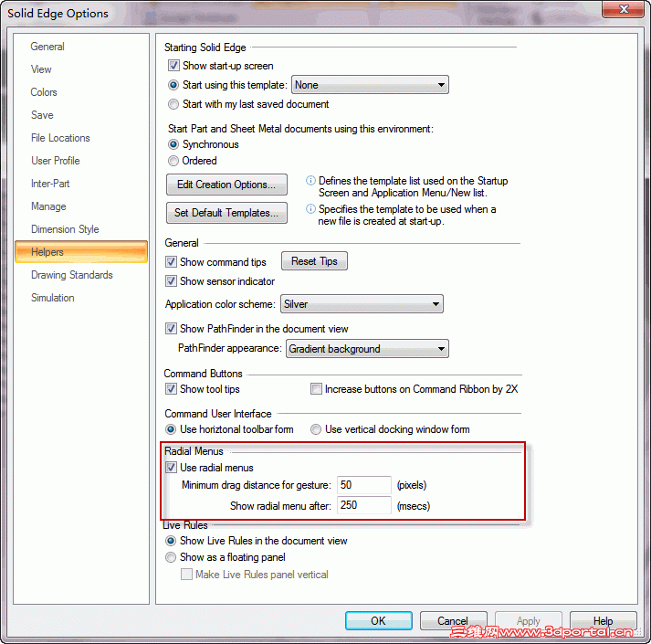Click the Reset Tips button
Viewport: 651px width, 644px height.
tap(314, 261)
